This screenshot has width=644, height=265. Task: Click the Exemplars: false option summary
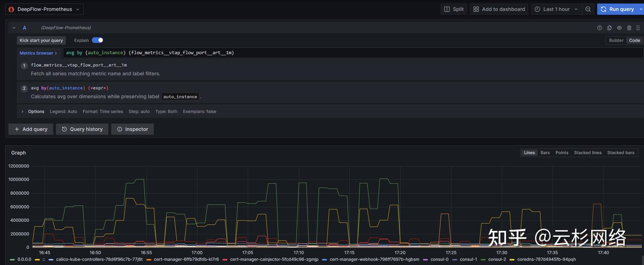tap(199, 112)
